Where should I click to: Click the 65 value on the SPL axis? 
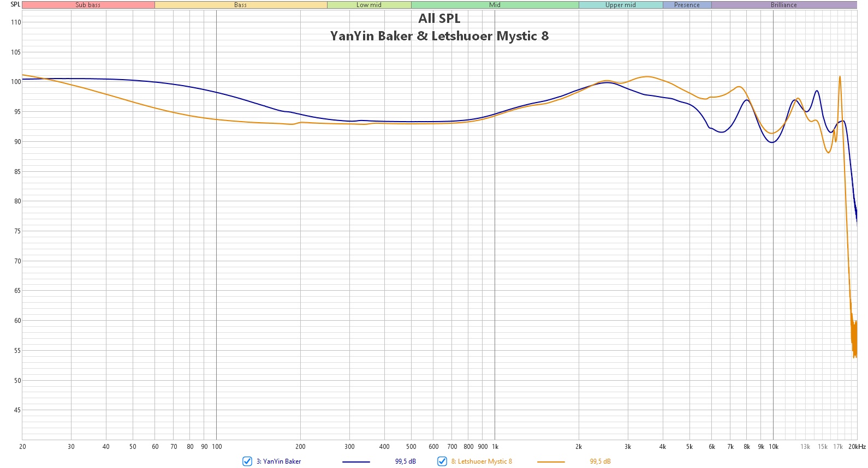[x=17, y=291]
